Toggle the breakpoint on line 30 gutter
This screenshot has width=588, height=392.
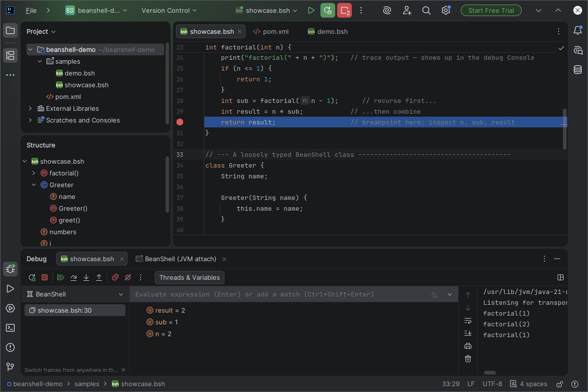click(x=180, y=122)
